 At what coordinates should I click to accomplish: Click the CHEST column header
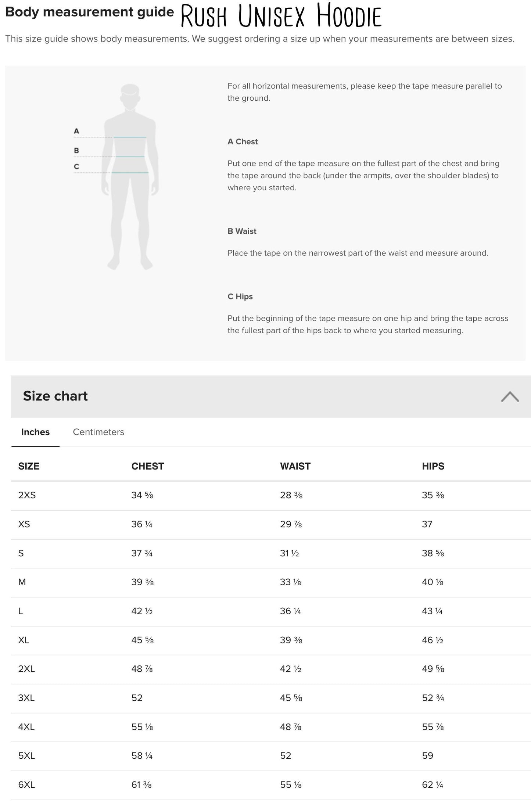pos(148,466)
